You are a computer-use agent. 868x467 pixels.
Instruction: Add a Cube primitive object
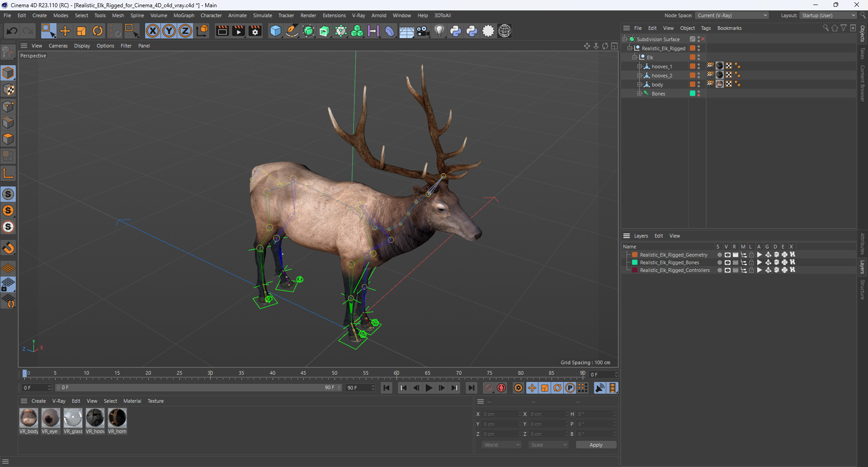pos(275,31)
